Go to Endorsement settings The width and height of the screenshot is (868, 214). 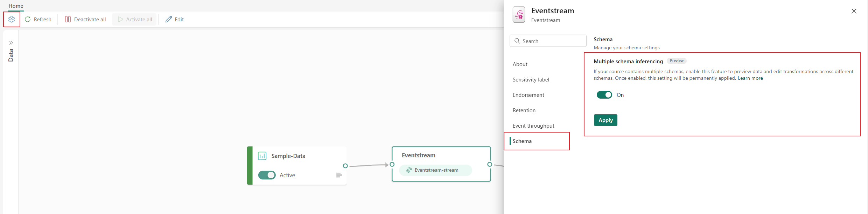pyautogui.click(x=528, y=95)
